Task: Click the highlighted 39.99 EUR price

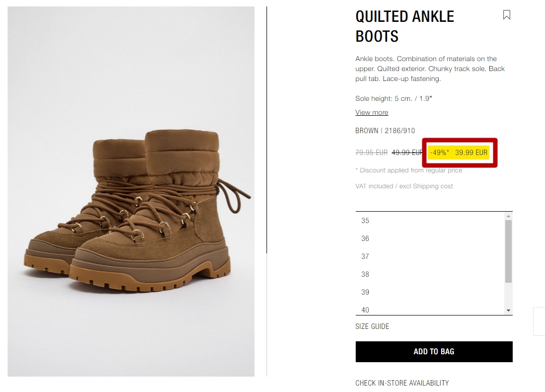Action: click(x=471, y=153)
